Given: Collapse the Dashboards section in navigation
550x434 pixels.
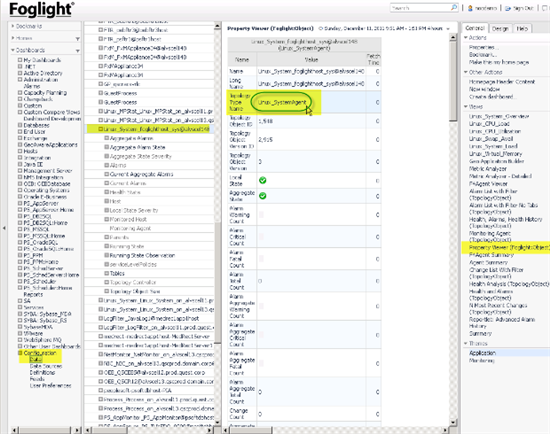Looking at the screenshot, I should tap(13, 50).
